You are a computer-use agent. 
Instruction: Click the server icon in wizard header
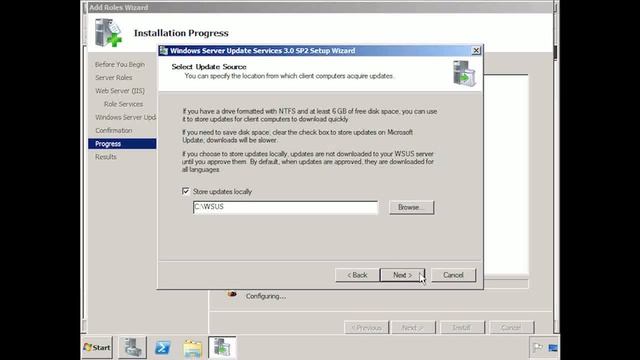[x=464, y=73]
